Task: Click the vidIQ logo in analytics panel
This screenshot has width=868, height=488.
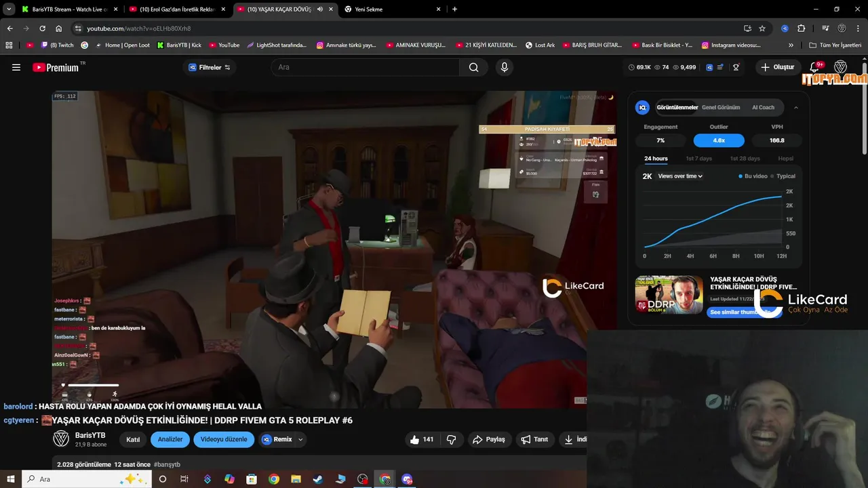Action: point(642,107)
